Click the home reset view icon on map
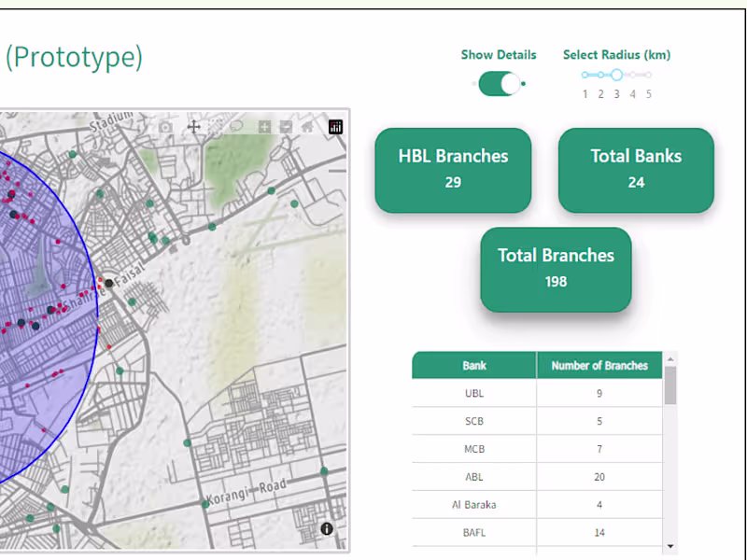Viewport: 747px width, 560px height. [307, 127]
